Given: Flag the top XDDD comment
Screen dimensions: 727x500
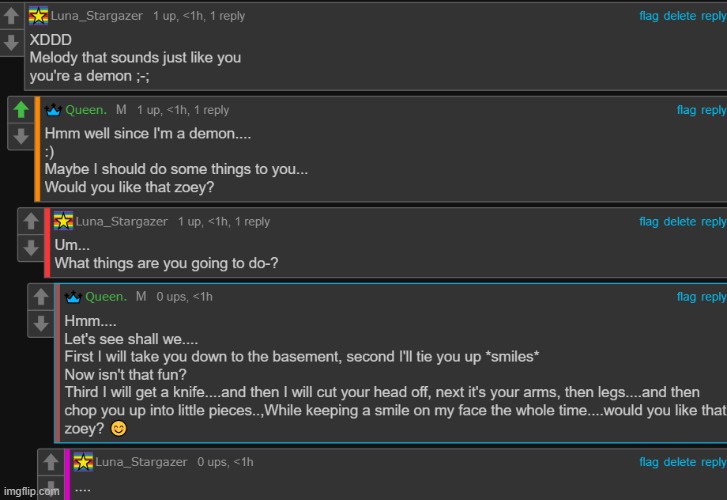Looking at the screenshot, I should pos(649,16).
